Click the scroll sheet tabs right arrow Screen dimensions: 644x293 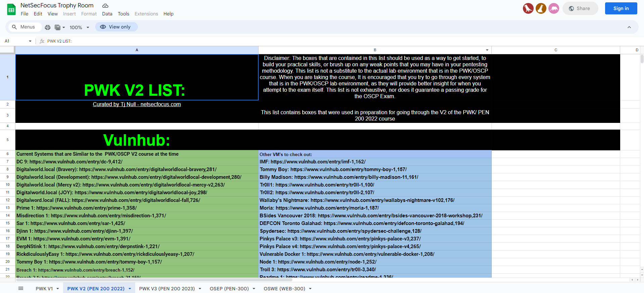[638, 280]
